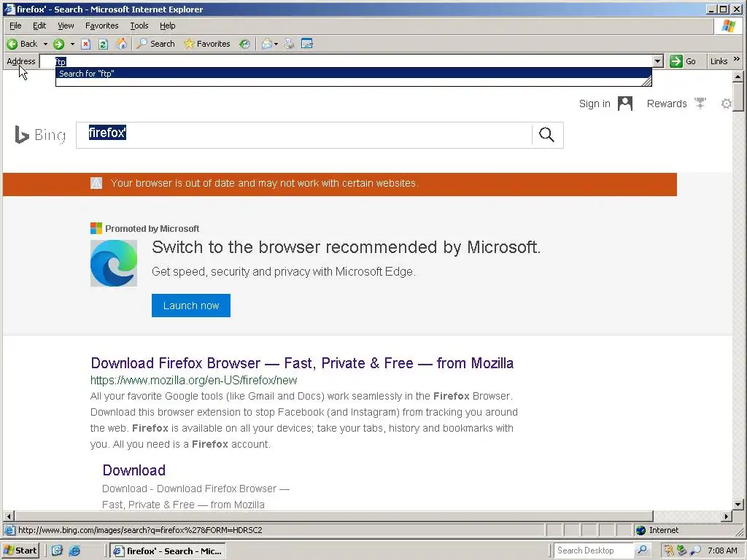Open the Windows Start button
747x560 pixels.
[20, 551]
